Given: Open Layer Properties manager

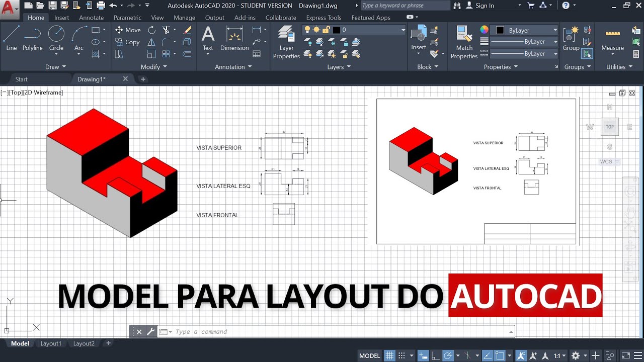Looking at the screenshot, I should point(286,42).
